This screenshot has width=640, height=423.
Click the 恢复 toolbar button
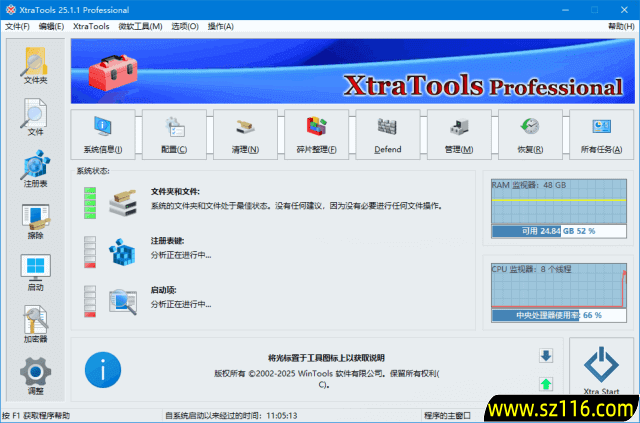(x=530, y=134)
